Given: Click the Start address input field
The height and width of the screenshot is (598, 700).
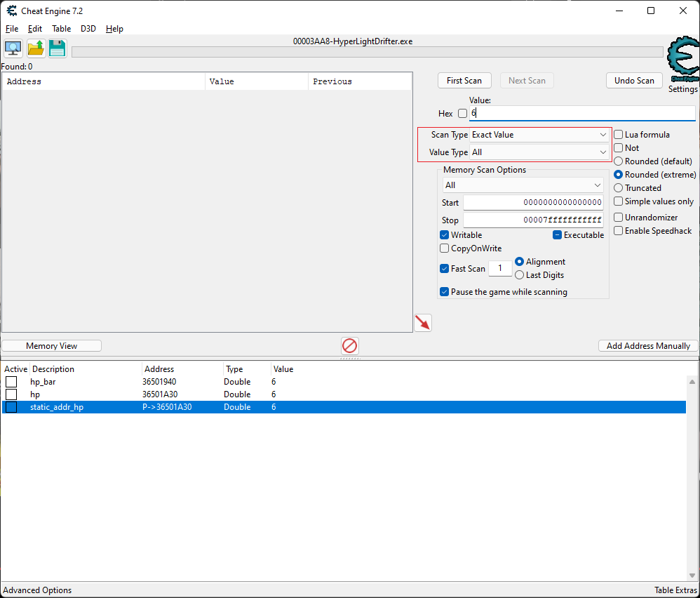Looking at the screenshot, I should 532,203.
